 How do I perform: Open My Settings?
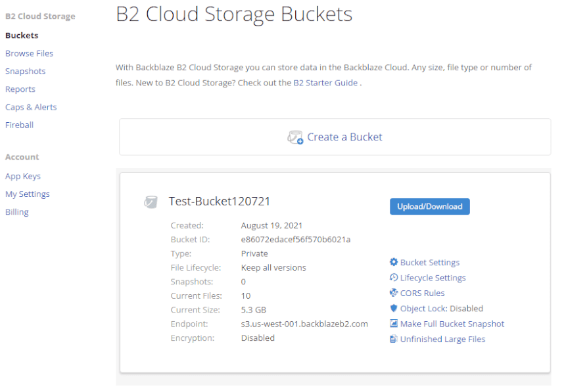point(28,194)
